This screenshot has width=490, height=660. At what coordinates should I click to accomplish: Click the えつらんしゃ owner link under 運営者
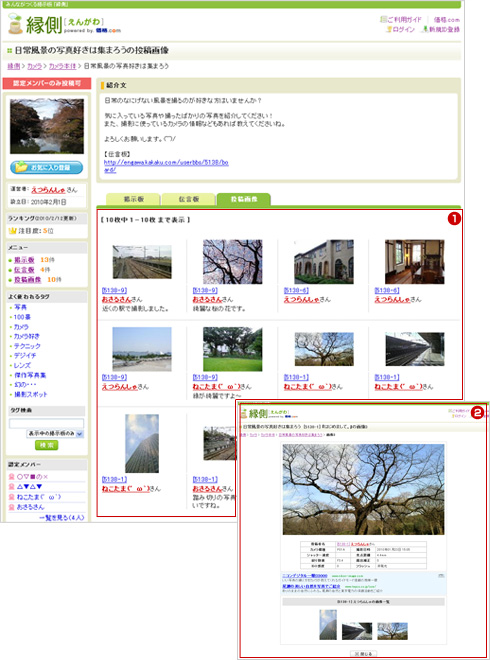click(x=48, y=190)
